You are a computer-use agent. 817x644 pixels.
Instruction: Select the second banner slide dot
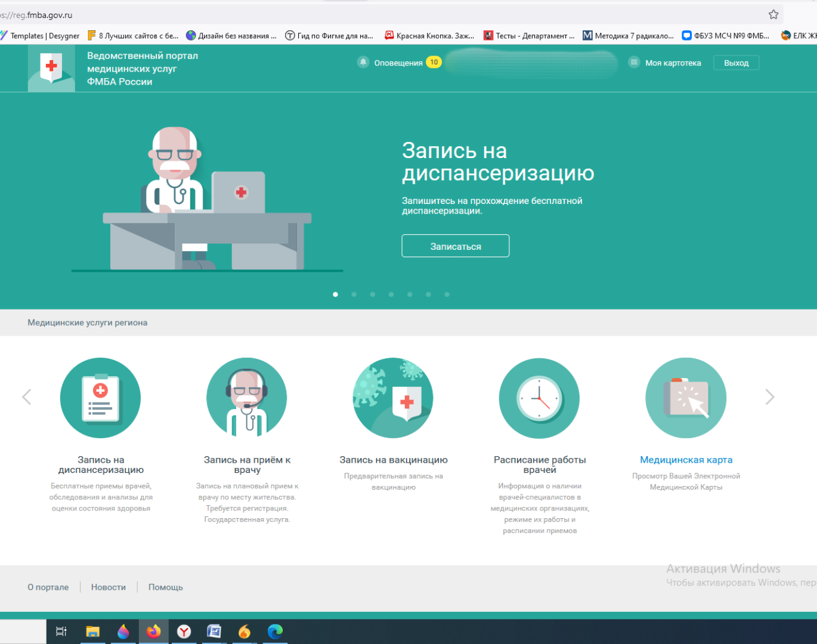354,294
